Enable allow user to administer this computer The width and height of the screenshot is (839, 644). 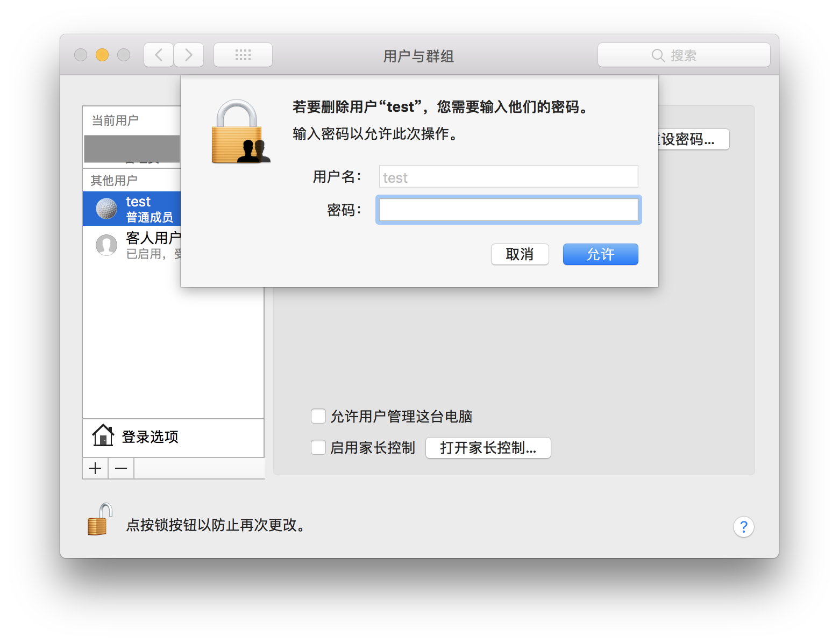318,416
